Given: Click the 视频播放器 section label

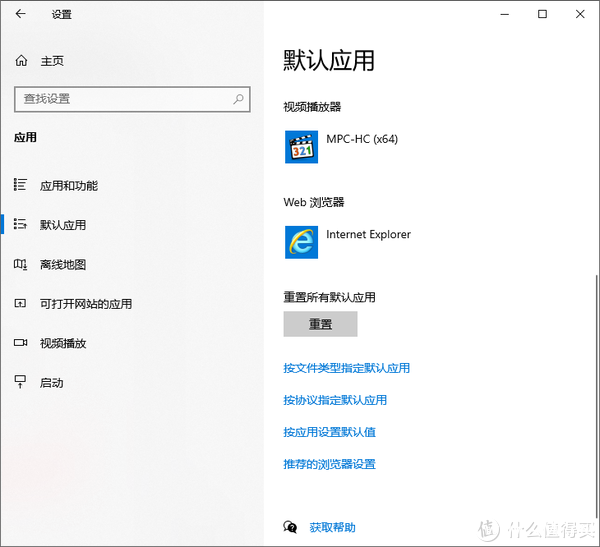Looking at the screenshot, I should pyautogui.click(x=312, y=107).
